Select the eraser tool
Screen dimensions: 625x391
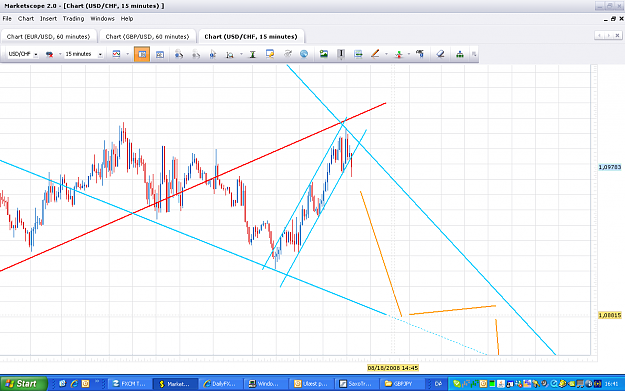(x=440, y=54)
